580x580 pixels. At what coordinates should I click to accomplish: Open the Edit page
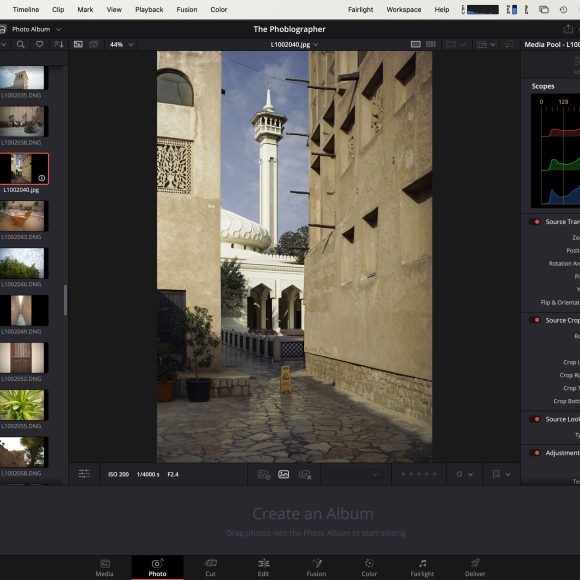pyautogui.click(x=263, y=567)
